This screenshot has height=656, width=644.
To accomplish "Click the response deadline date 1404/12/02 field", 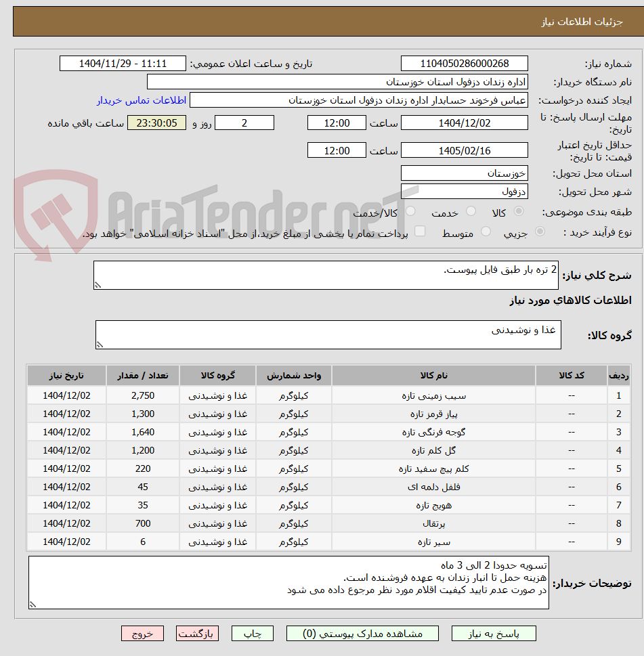I will (x=465, y=123).
